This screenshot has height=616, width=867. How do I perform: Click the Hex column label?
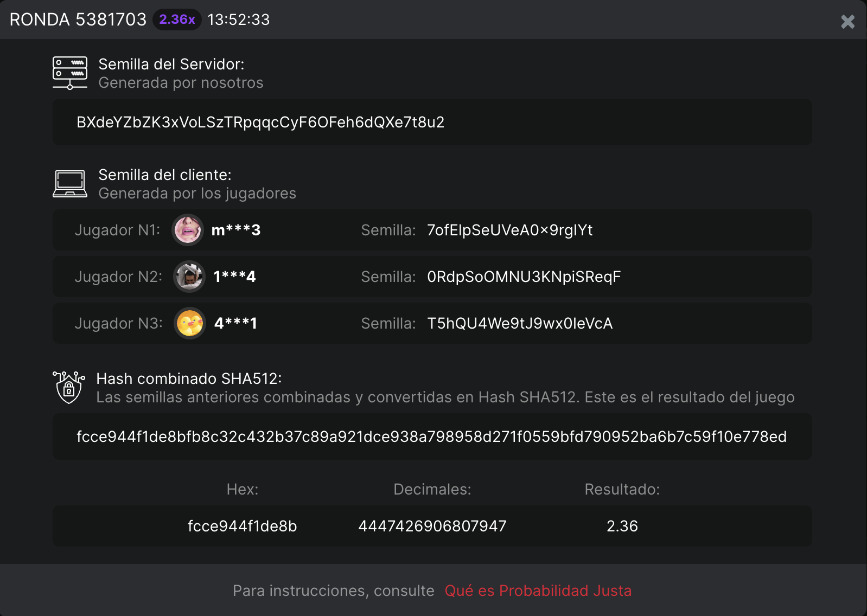pyautogui.click(x=243, y=489)
